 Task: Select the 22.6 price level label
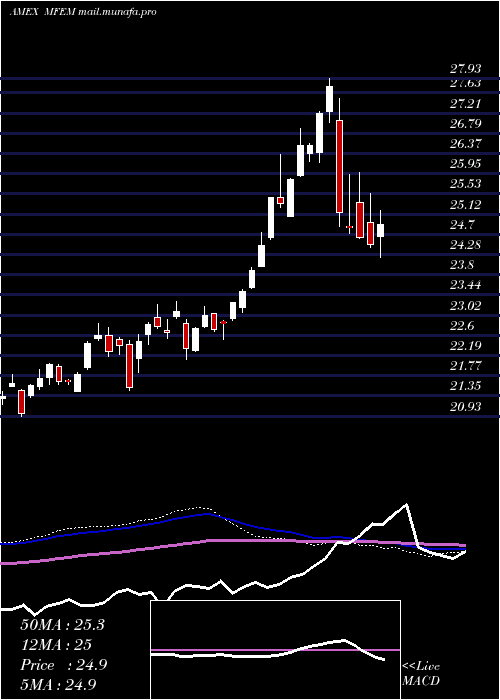(x=462, y=325)
